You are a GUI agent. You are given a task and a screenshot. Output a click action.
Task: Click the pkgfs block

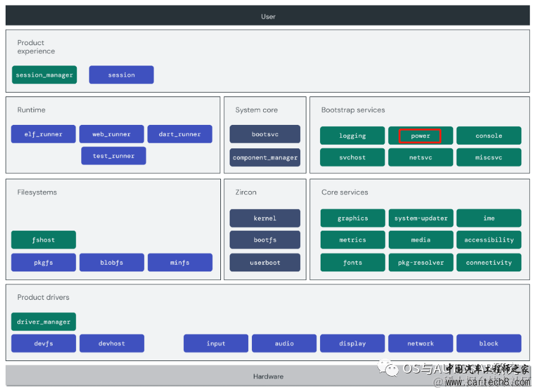point(43,263)
